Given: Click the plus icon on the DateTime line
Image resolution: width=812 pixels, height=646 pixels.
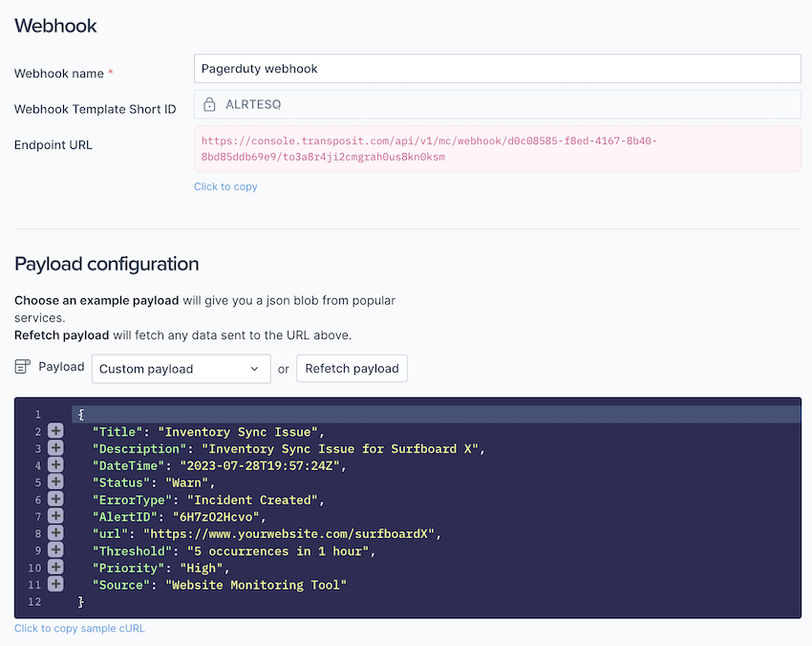Looking at the screenshot, I should [x=55, y=465].
